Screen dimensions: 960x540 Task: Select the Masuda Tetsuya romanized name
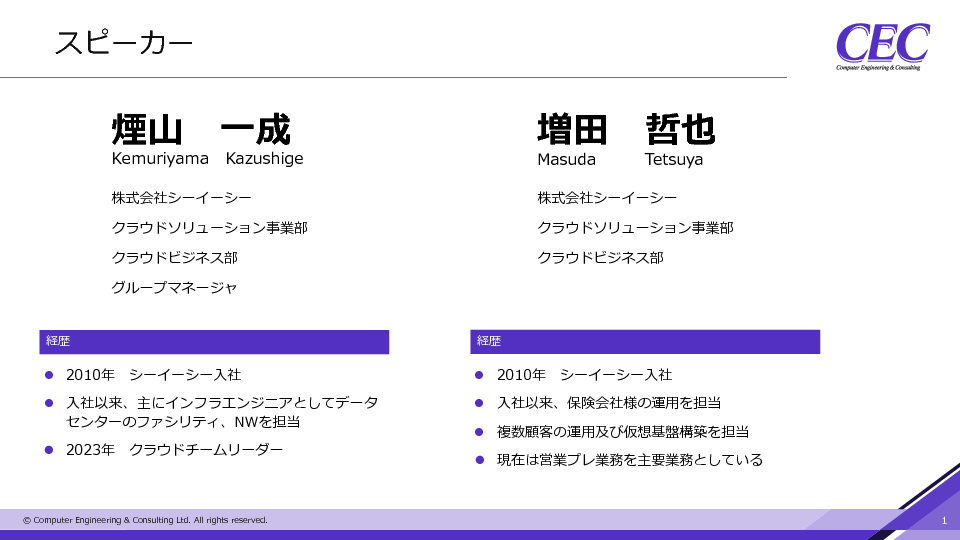(x=619, y=159)
